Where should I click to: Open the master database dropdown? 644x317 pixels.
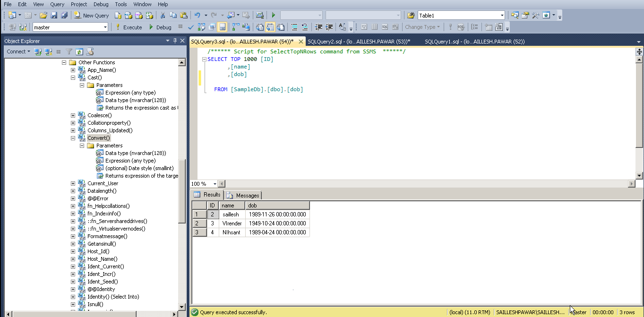pos(105,27)
